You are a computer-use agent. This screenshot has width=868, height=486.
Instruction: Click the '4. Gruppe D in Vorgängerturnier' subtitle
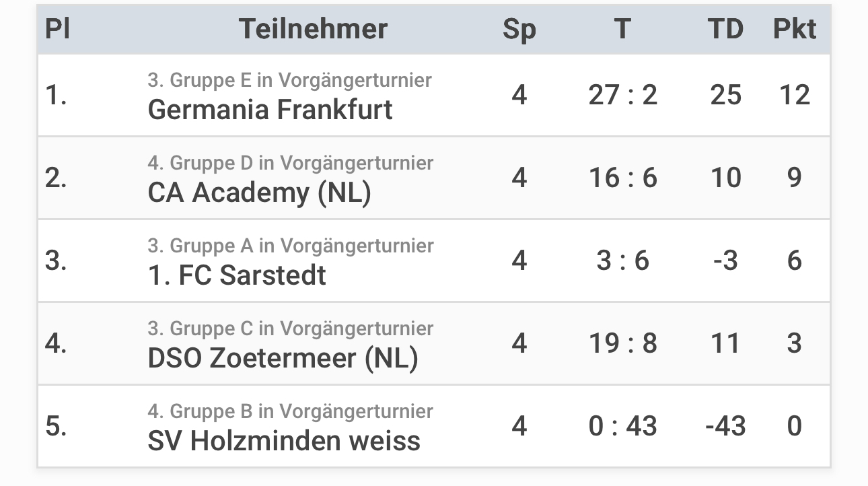tap(290, 163)
